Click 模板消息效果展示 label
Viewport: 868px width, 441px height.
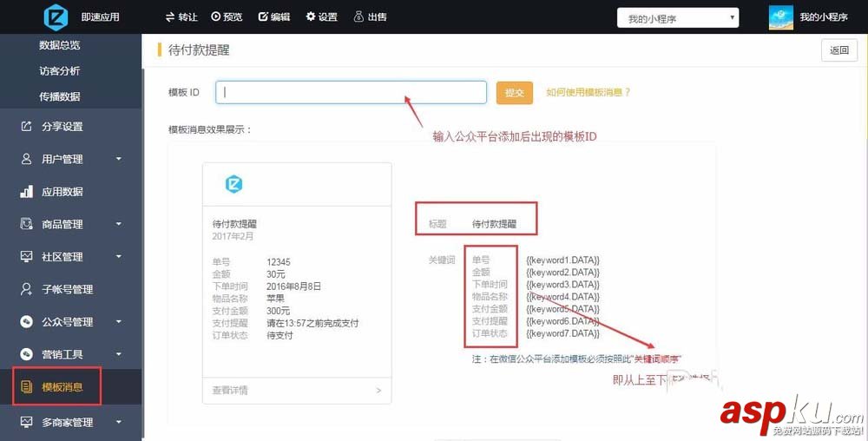[210, 129]
